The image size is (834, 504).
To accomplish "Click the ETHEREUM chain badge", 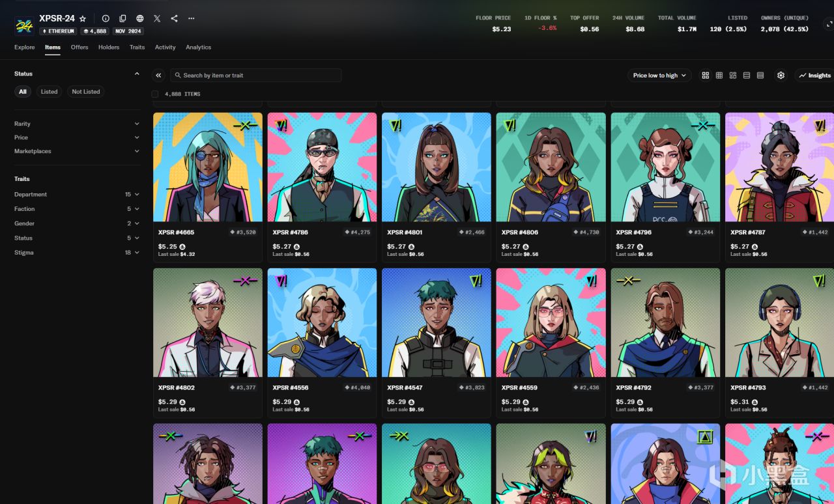I will click(59, 31).
